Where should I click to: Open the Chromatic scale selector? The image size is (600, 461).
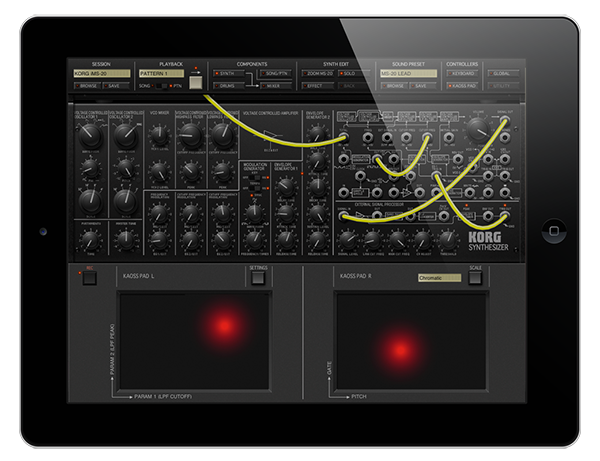tap(440, 278)
